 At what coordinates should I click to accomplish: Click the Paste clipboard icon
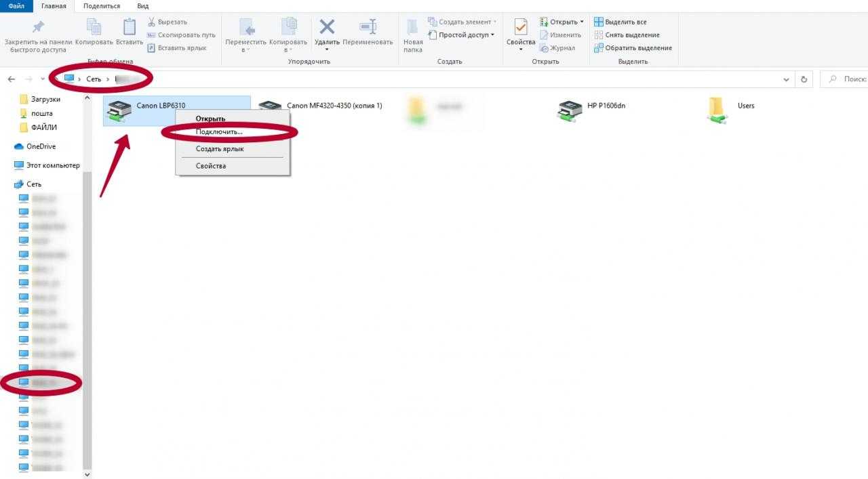click(x=130, y=27)
